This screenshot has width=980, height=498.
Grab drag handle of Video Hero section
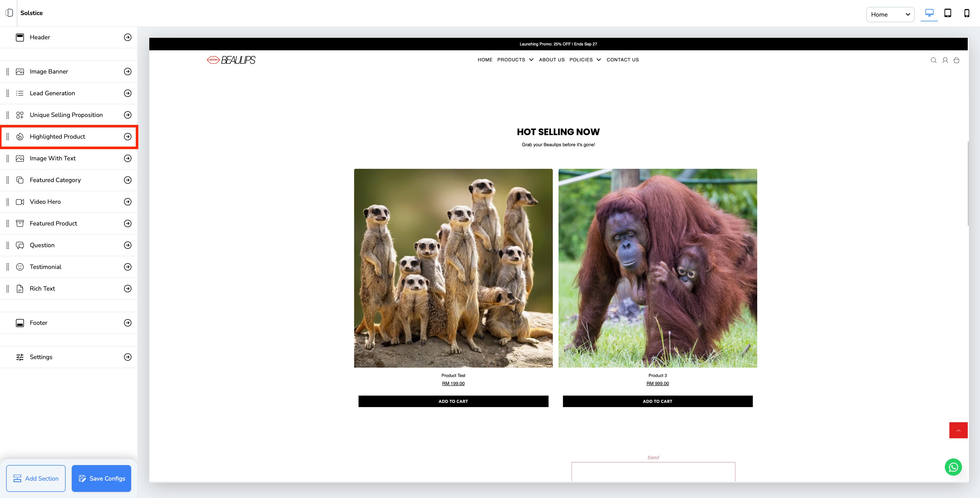[x=8, y=202]
